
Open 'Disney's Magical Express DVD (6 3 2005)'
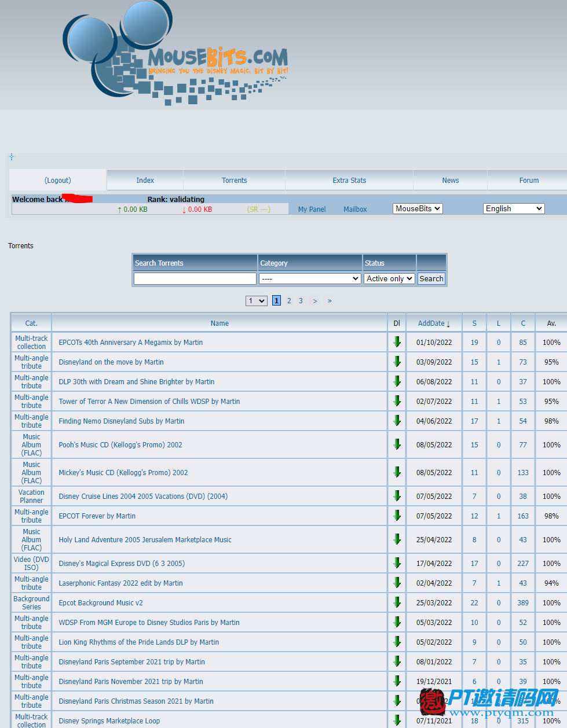click(122, 563)
